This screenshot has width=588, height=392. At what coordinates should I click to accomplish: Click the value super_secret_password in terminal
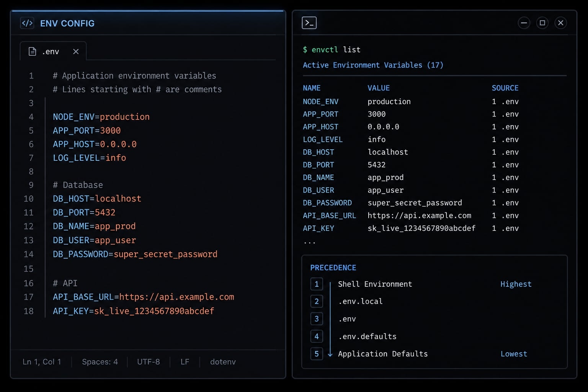(x=415, y=203)
